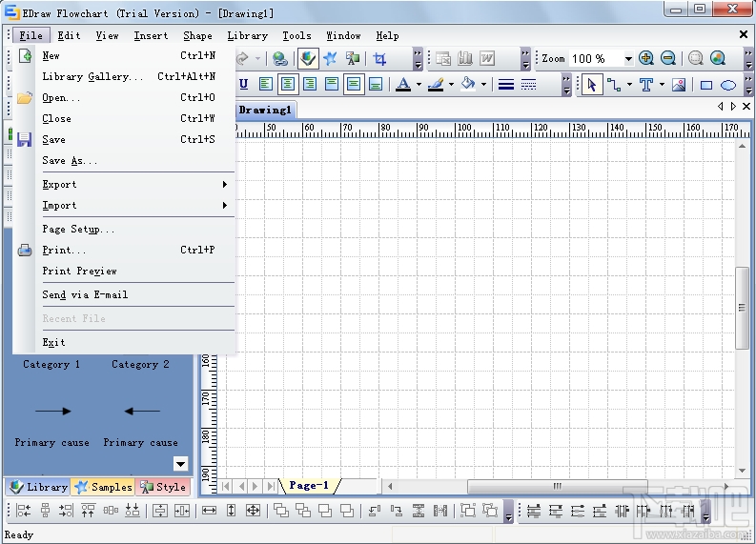Click the zoom-to-selection magnifier icon

pos(695,58)
